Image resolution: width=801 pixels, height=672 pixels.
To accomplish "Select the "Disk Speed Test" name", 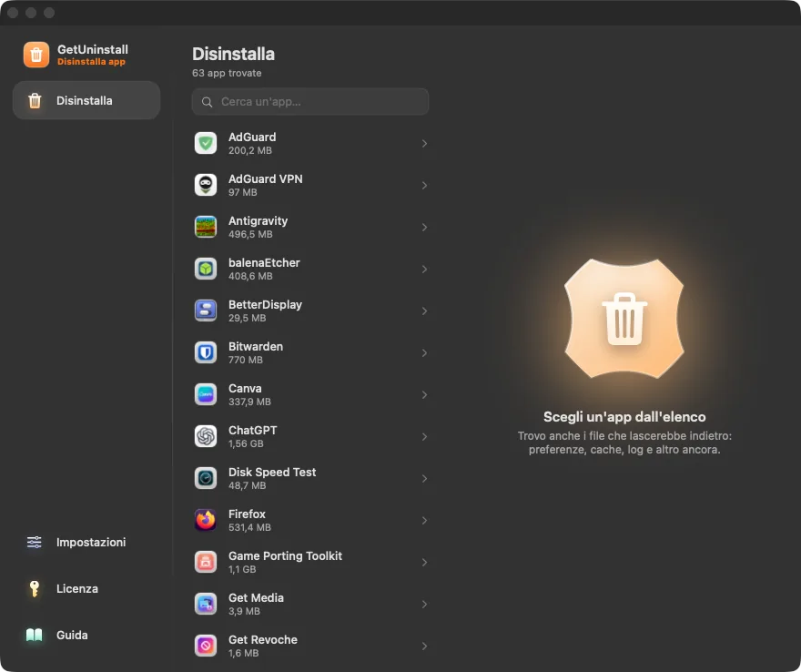I will tap(272, 473).
